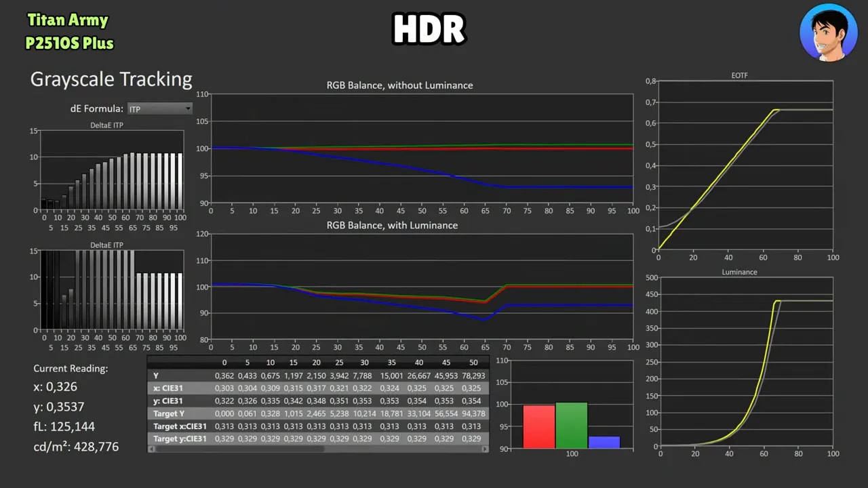Open the dE Formula ITP dropdown
The image size is (868, 488).
point(160,108)
